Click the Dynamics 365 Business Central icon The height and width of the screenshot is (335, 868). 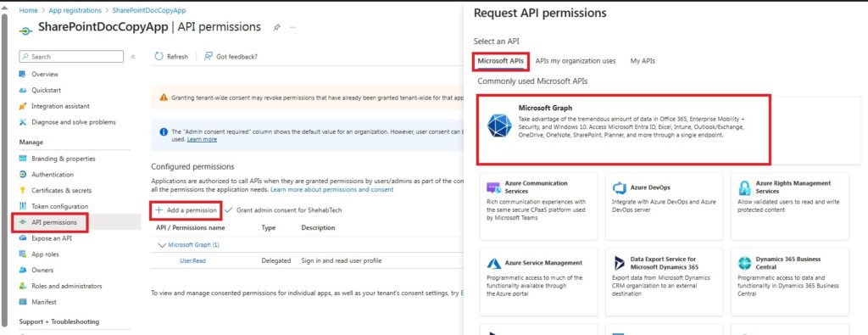tap(744, 263)
